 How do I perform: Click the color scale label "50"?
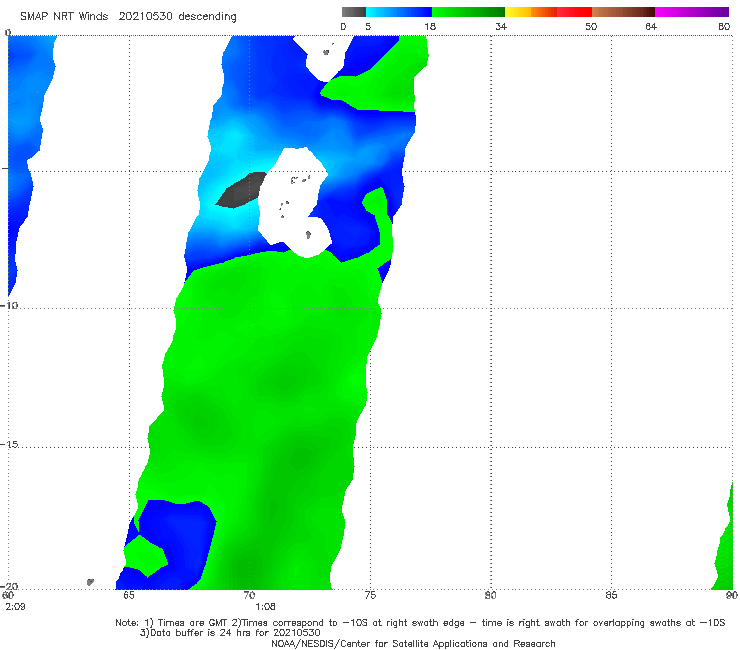click(x=591, y=26)
